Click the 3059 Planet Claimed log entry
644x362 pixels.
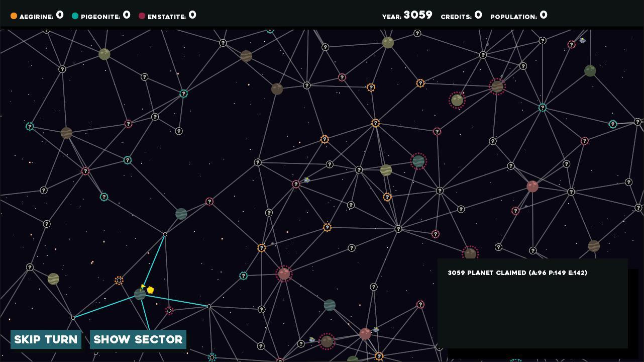517,273
